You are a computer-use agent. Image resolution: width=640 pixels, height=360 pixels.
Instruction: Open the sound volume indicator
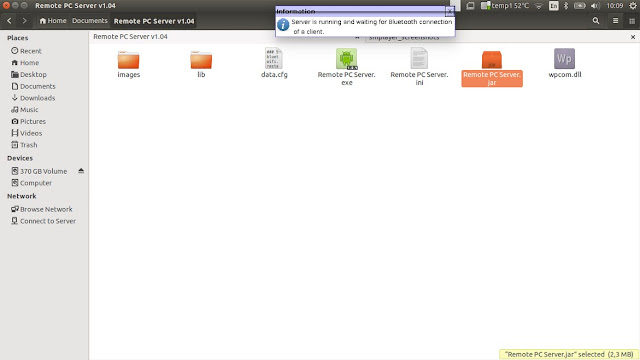coord(595,6)
